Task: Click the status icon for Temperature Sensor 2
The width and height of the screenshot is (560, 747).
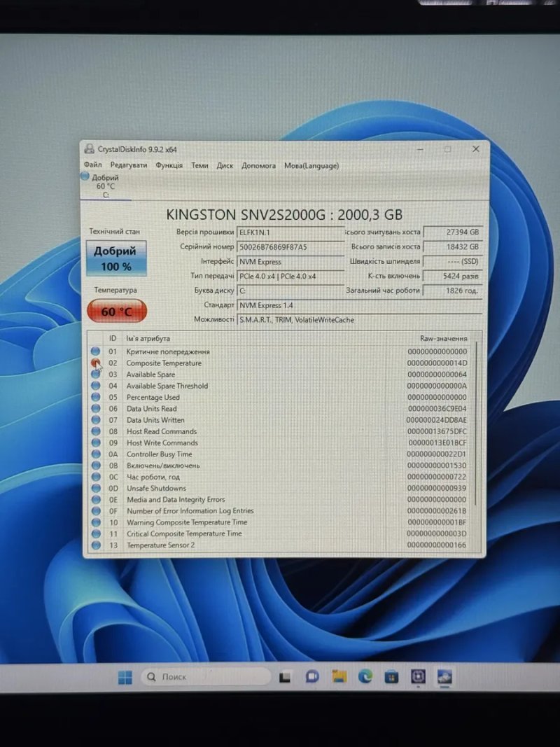Action: (x=96, y=545)
